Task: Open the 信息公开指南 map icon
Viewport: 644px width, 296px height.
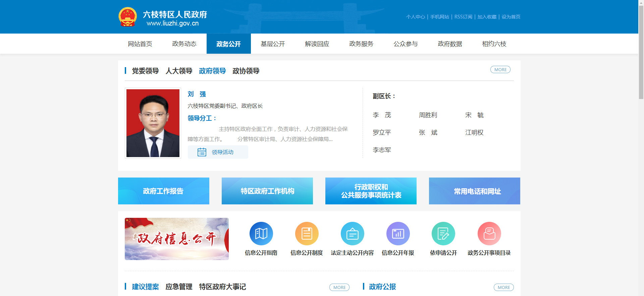Action: 261,234
